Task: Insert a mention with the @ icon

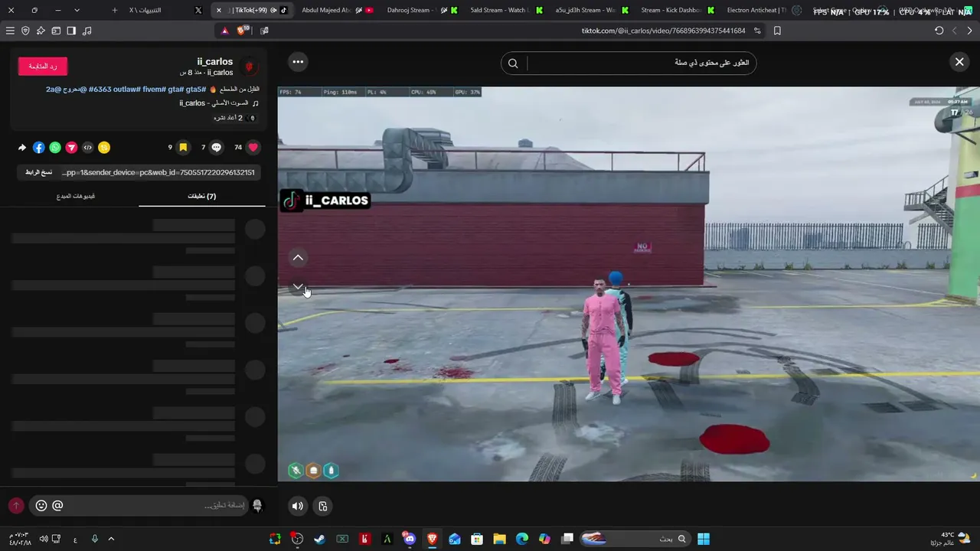Action: [x=57, y=506]
